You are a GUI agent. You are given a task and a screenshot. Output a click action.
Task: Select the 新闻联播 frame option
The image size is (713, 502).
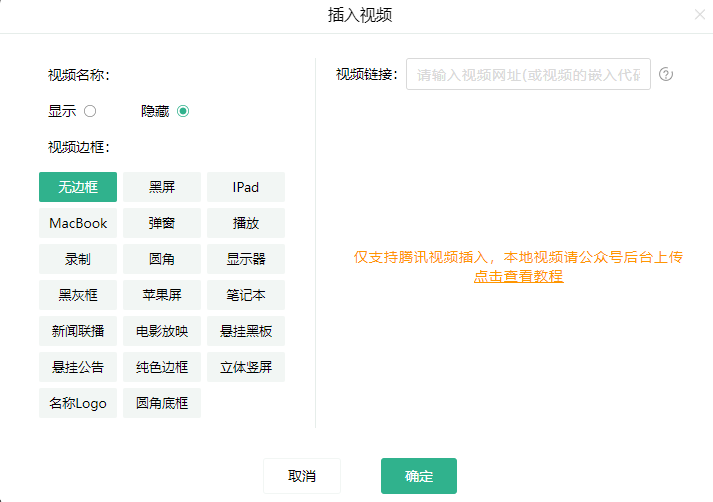click(x=78, y=331)
